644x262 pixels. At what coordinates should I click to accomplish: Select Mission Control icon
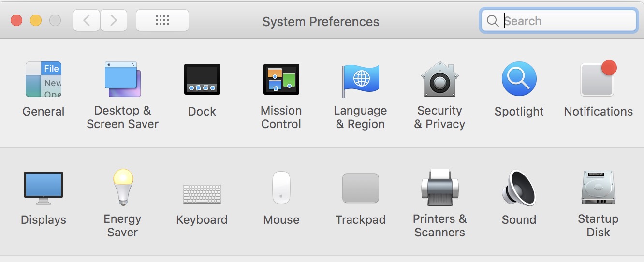pyautogui.click(x=281, y=79)
